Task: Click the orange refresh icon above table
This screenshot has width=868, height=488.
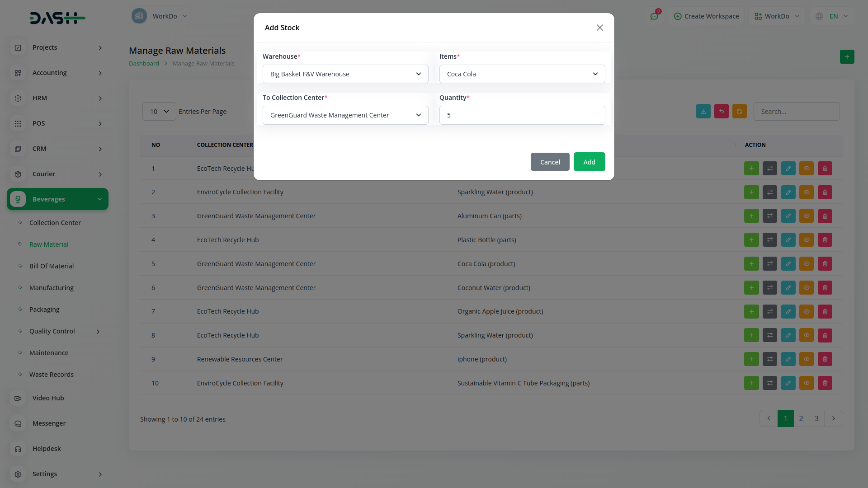Action: [739, 112]
